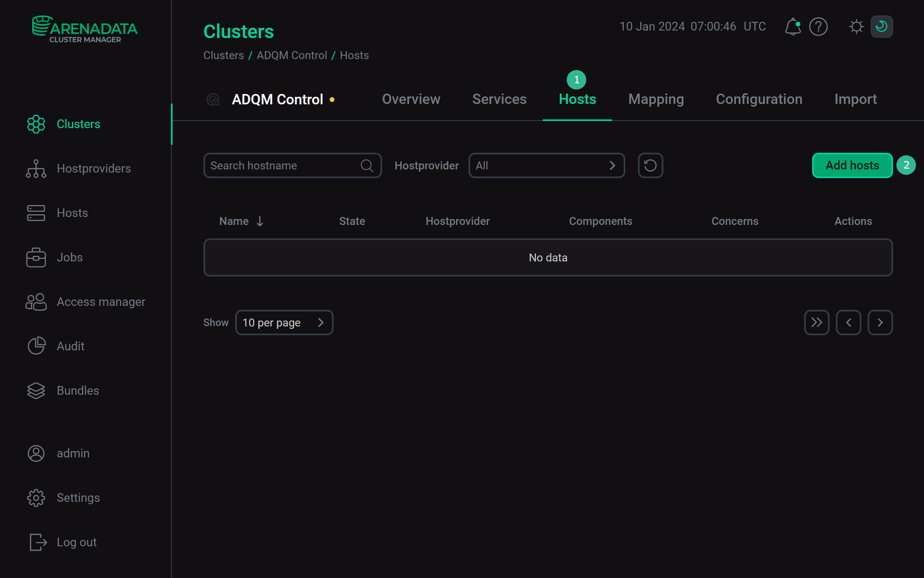Click the hostname search field
This screenshot has width=924, height=578.
click(x=282, y=165)
